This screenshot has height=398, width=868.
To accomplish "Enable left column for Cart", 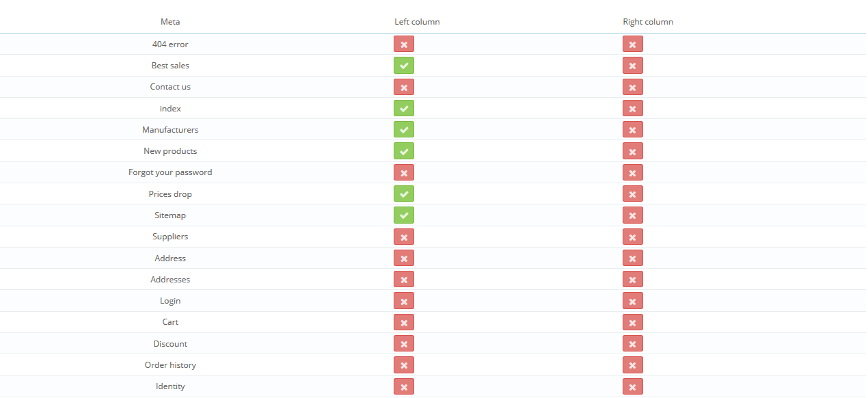I will point(404,322).
